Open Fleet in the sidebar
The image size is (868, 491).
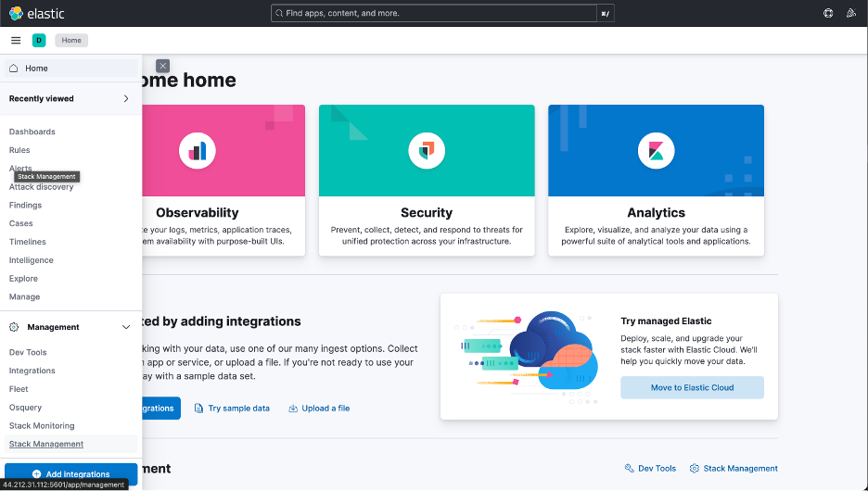(19, 389)
